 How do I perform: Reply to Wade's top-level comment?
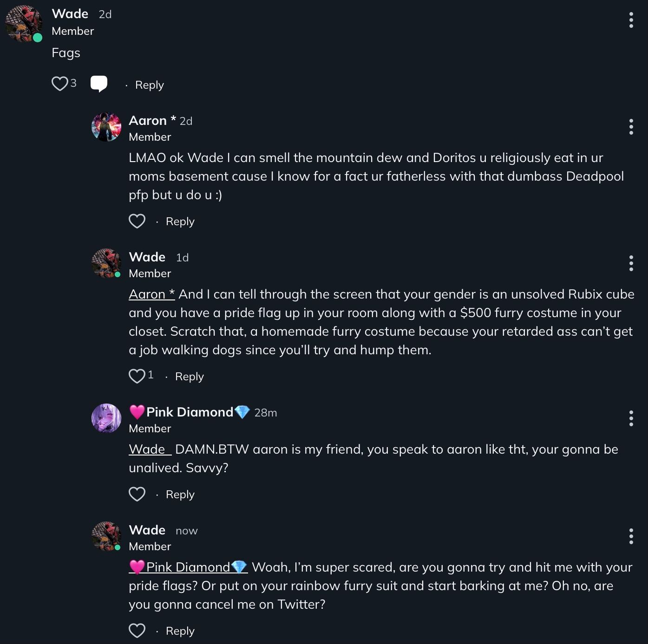149,85
